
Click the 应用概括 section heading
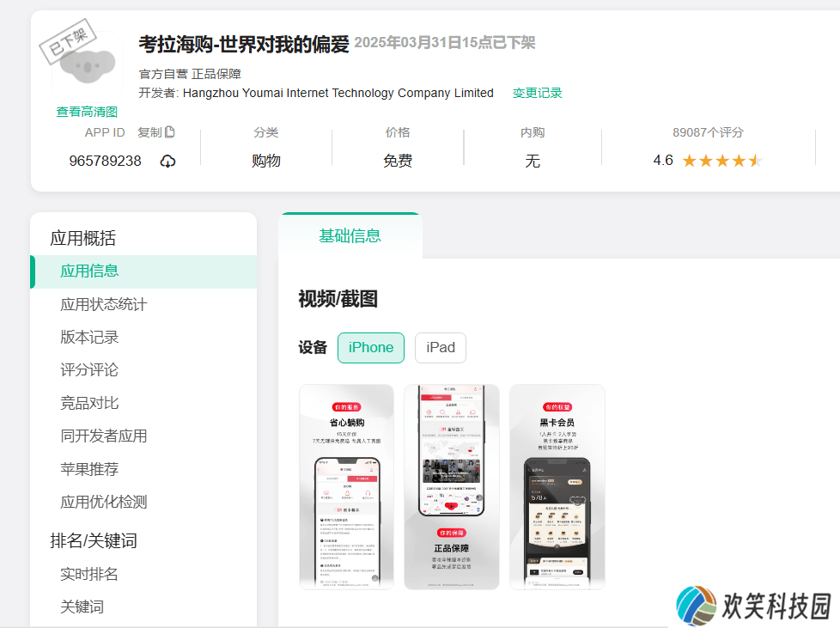[x=83, y=238]
